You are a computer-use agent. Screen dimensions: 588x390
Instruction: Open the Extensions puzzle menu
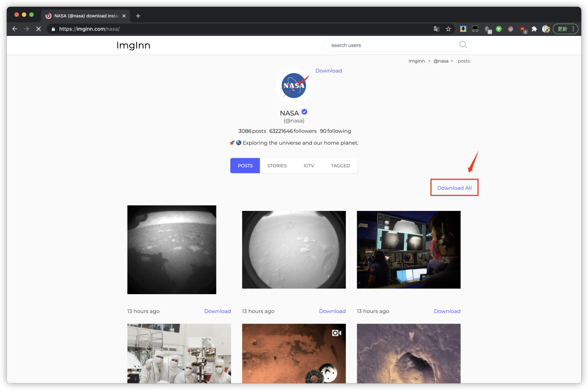(x=534, y=29)
